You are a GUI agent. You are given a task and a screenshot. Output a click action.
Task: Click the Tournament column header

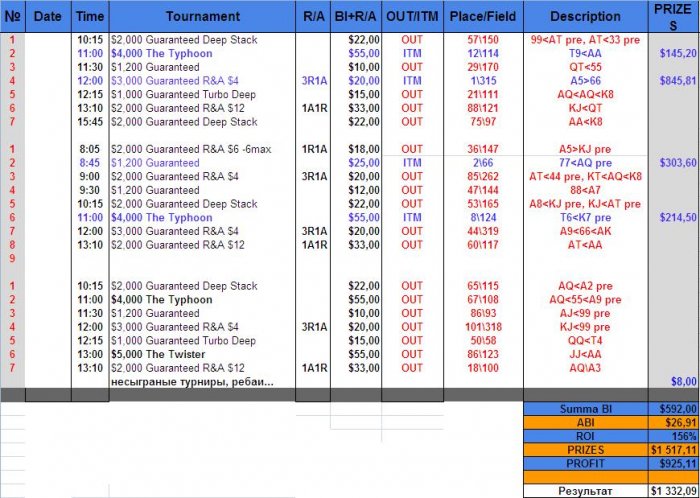click(202, 17)
